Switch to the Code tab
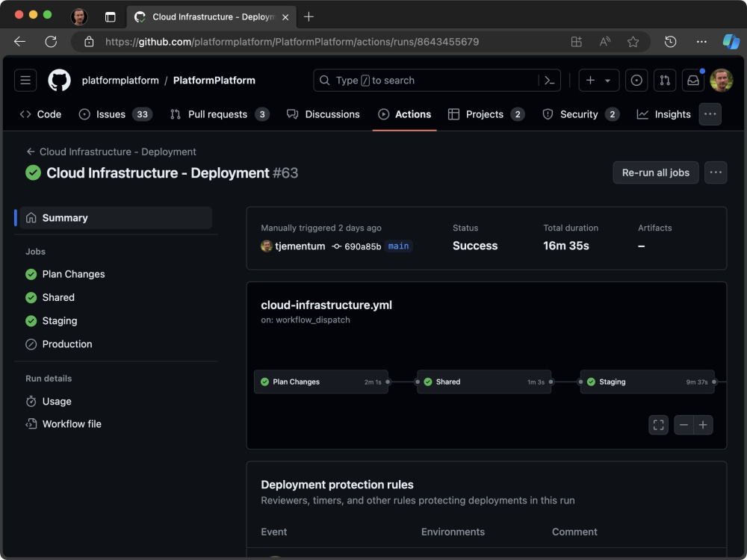747x560 pixels. point(40,114)
